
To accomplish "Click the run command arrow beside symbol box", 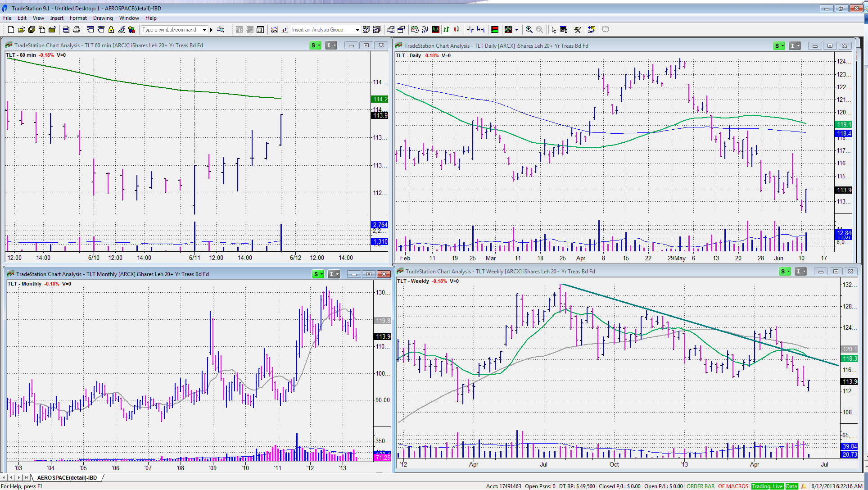I will [211, 30].
